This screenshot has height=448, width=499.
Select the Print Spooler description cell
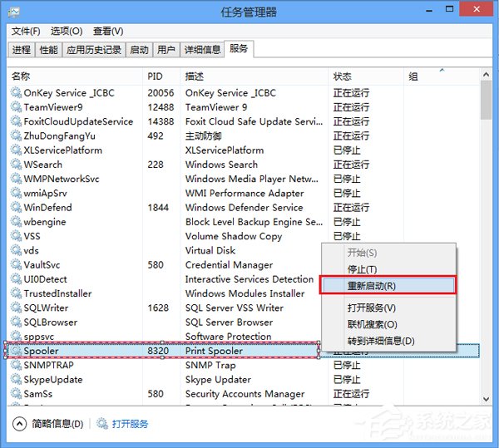[214, 351]
